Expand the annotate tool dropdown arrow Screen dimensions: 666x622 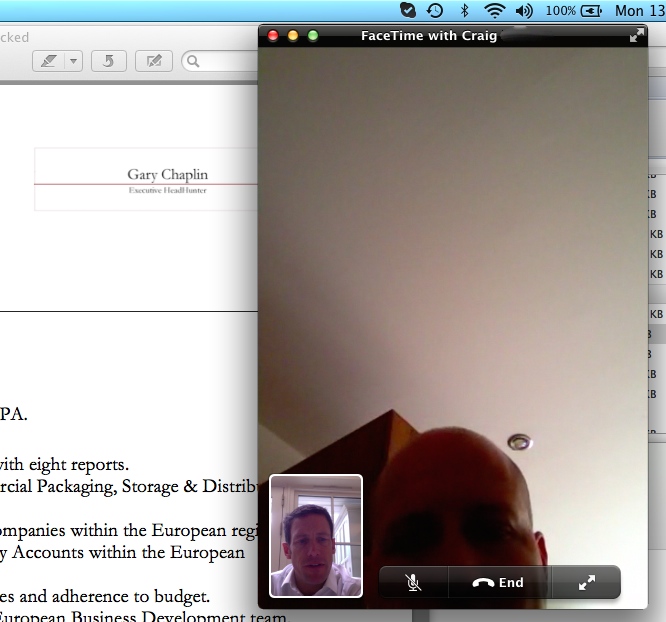tap(73, 61)
